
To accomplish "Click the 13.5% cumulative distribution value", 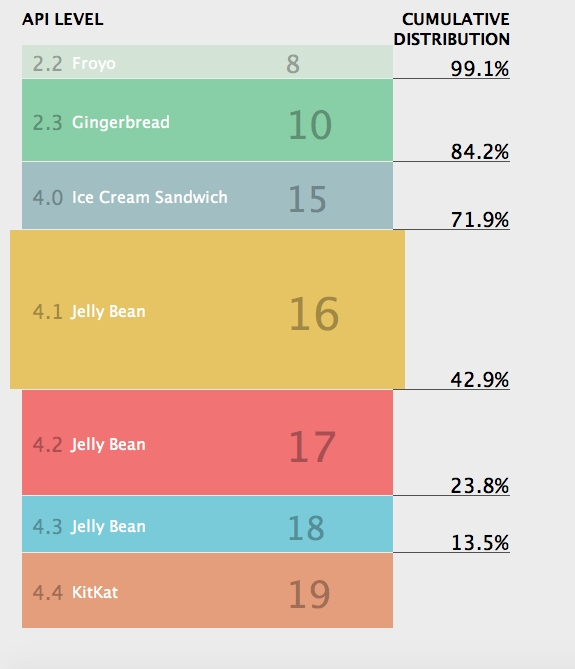I will 479,543.
